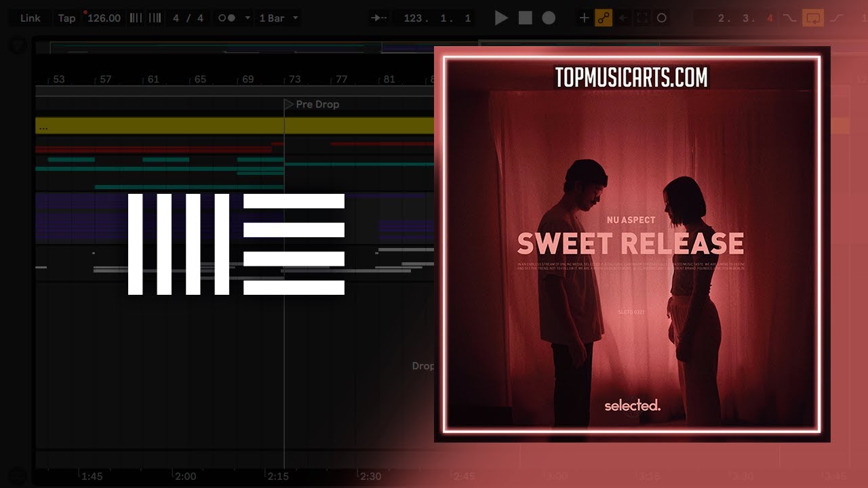Toggle Punch-Out switch
The image size is (868, 488).
click(837, 18)
